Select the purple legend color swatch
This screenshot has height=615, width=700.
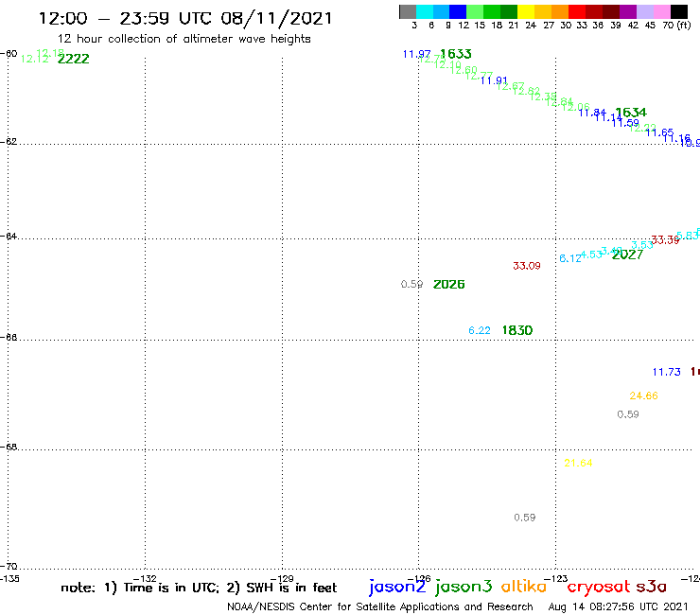[628, 11]
